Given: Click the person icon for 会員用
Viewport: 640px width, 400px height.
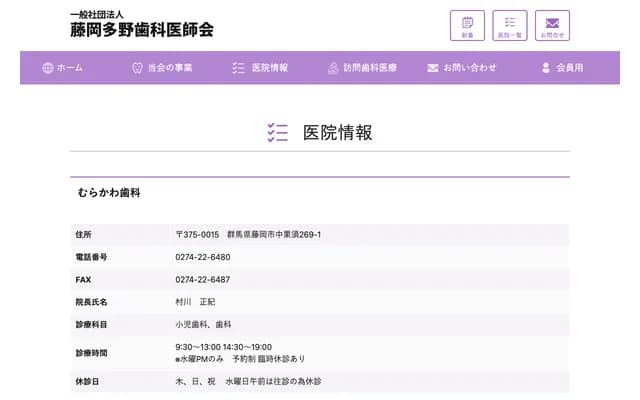Looking at the screenshot, I should click(x=546, y=68).
